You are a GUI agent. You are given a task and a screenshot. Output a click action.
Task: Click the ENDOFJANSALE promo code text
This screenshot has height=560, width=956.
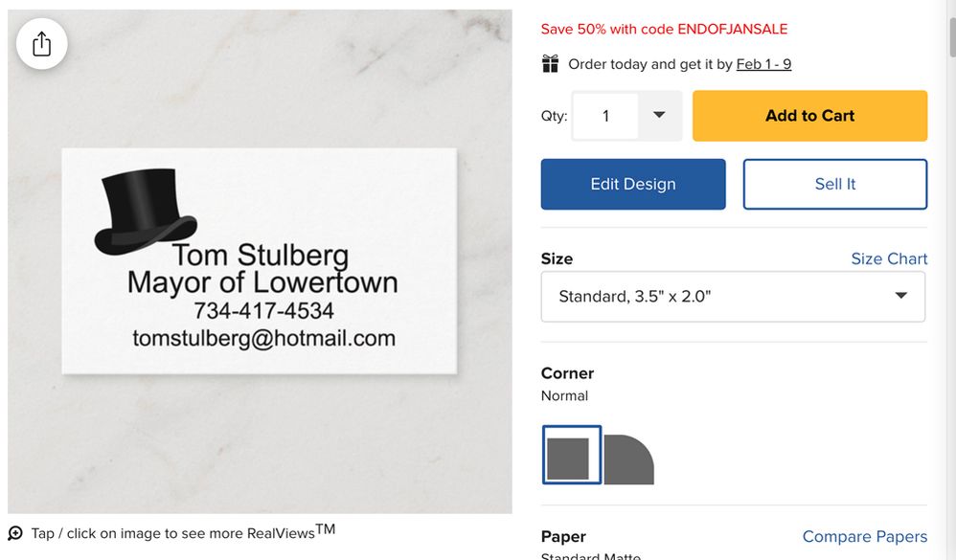point(732,29)
